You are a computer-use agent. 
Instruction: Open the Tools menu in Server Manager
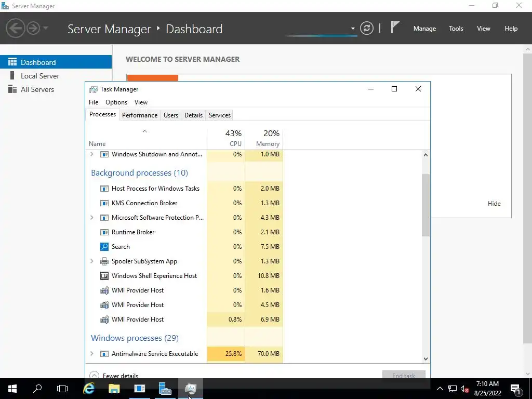point(456,29)
